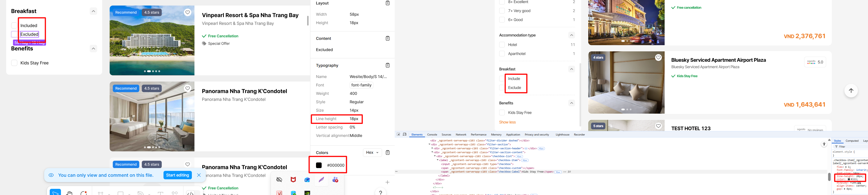Image resolution: width=868 pixels, height=195 pixels.
Task: Copy Content section clipboard icon
Action: [x=387, y=38]
